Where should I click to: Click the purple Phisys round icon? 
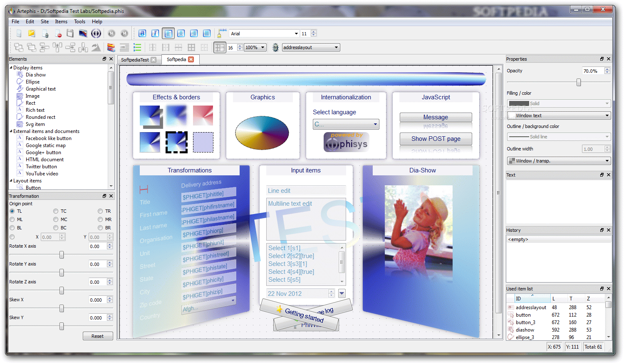click(x=96, y=34)
